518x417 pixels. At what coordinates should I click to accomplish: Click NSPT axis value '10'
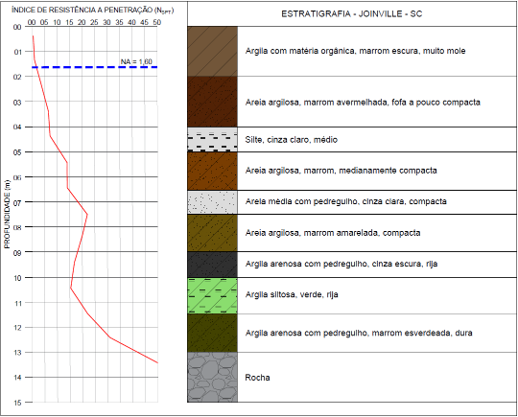pyautogui.click(x=57, y=22)
